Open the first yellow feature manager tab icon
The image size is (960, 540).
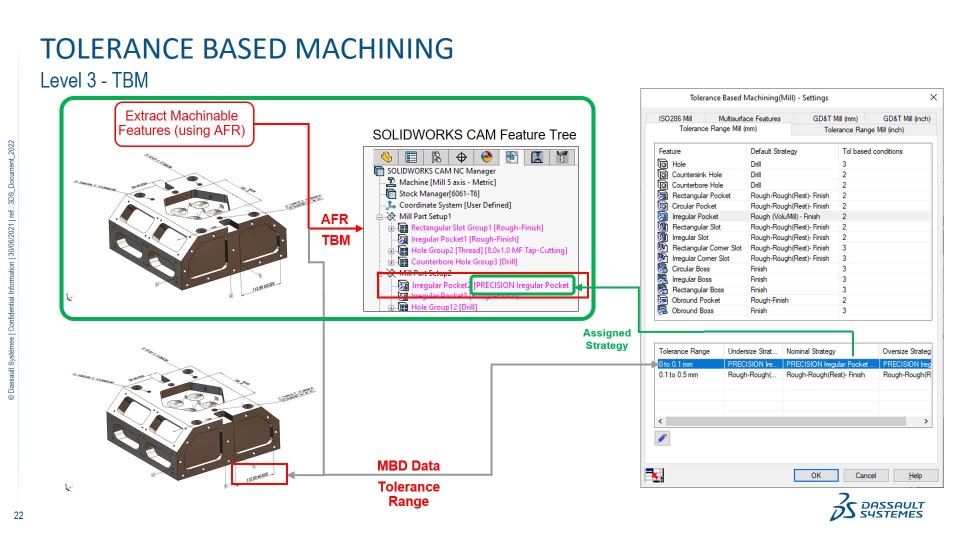pos(386,157)
